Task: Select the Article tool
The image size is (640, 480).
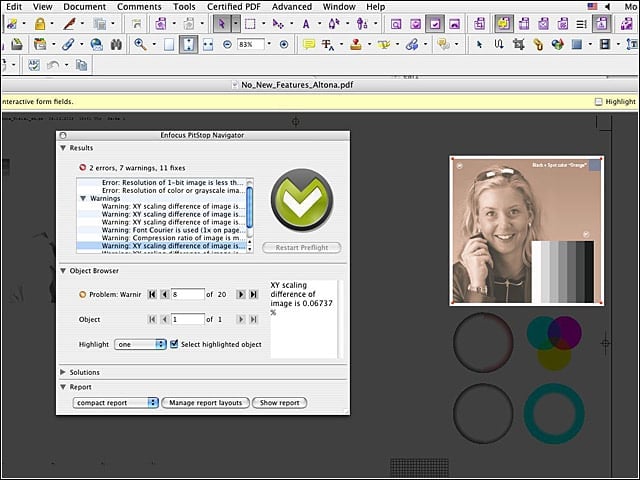Action: [x=499, y=44]
